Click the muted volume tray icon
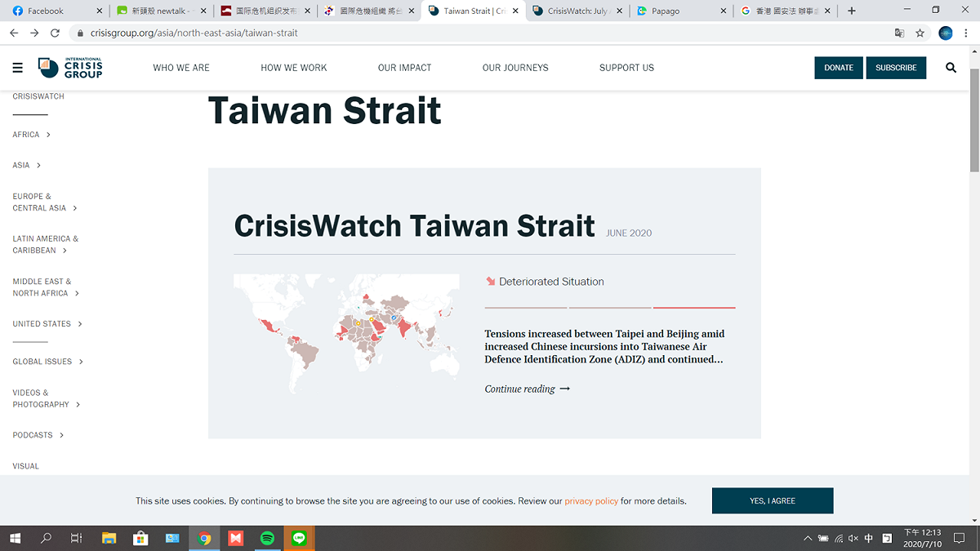 (x=853, y=538)
